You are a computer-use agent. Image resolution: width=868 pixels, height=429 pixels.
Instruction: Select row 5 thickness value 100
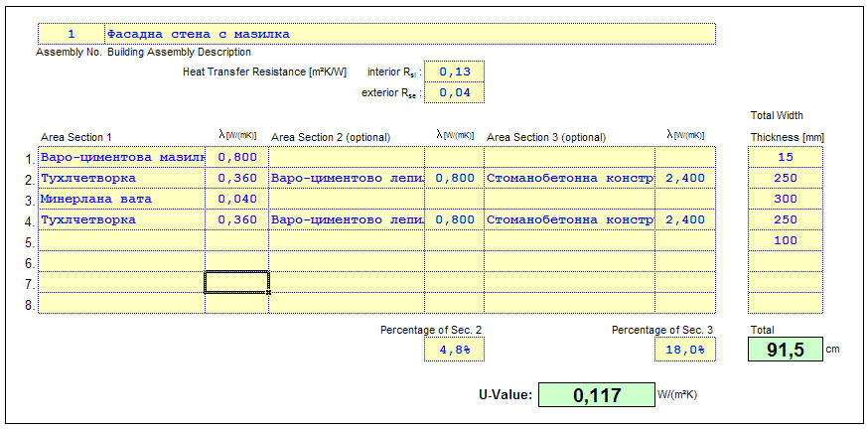click(785, 241)
